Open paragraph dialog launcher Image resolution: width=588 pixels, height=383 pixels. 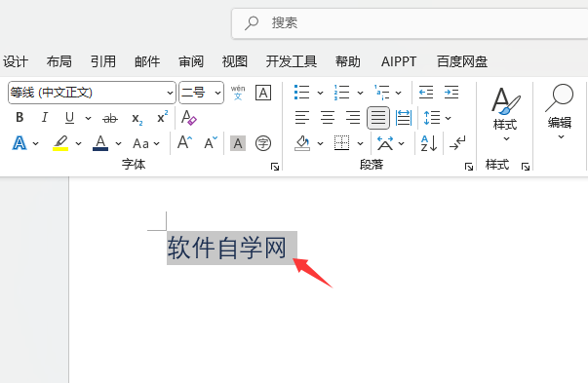(469, 167)
